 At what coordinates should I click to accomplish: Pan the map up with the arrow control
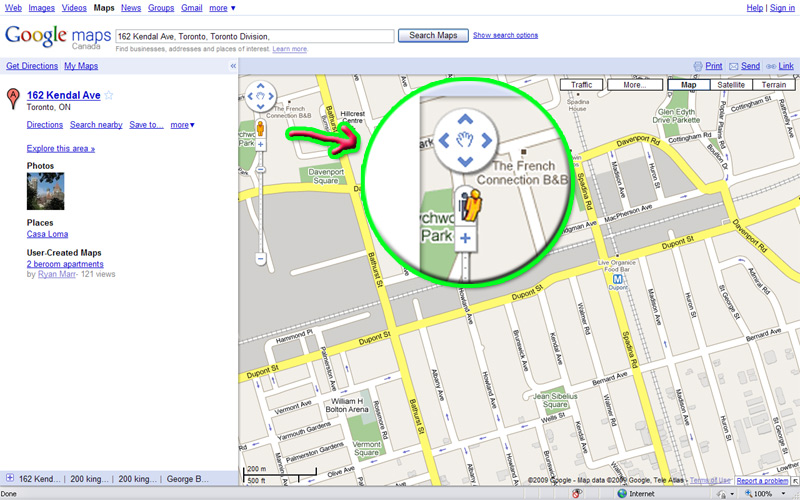[260, 86]
